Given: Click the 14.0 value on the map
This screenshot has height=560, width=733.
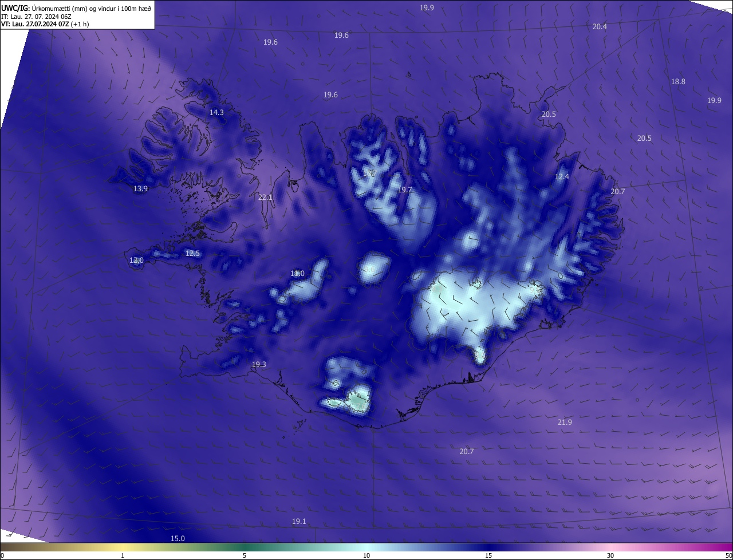Looking at the screenshot, I should click(297, 274).
